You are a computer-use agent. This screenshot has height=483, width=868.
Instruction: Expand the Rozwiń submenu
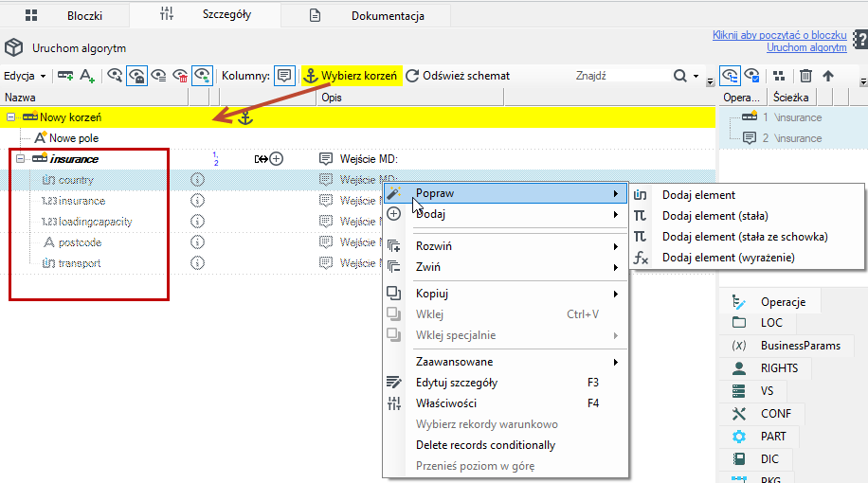point(505,246)
